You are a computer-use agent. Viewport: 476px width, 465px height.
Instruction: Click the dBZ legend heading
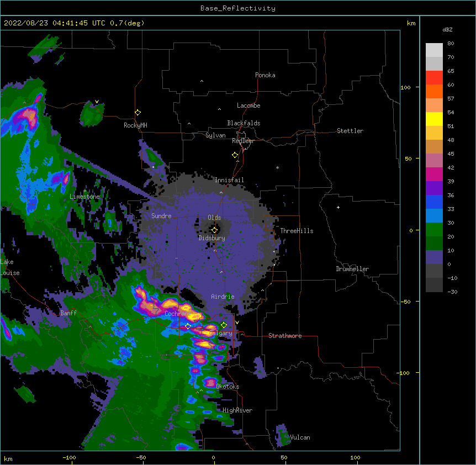(x=447, y=29)
